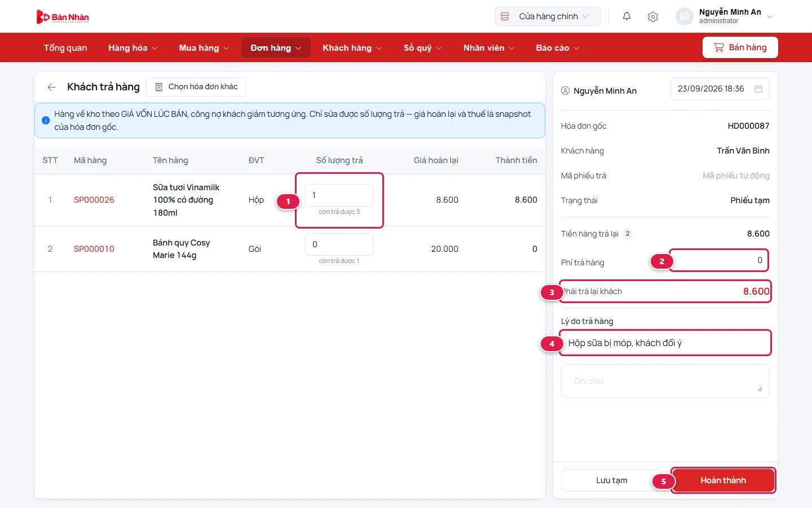Open the Sổ quỹ menu
This screenshot has width=812, height=508.
pos(422,48)
